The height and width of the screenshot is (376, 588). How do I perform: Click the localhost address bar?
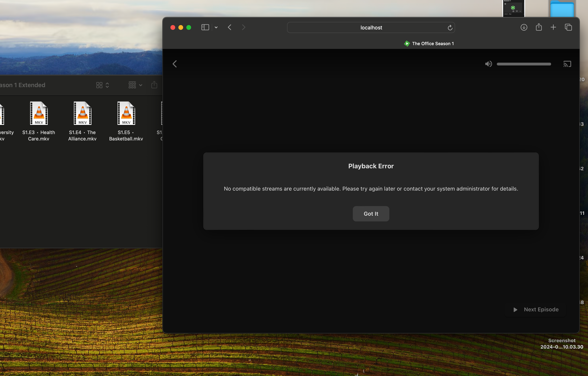[x=371, y=28]
